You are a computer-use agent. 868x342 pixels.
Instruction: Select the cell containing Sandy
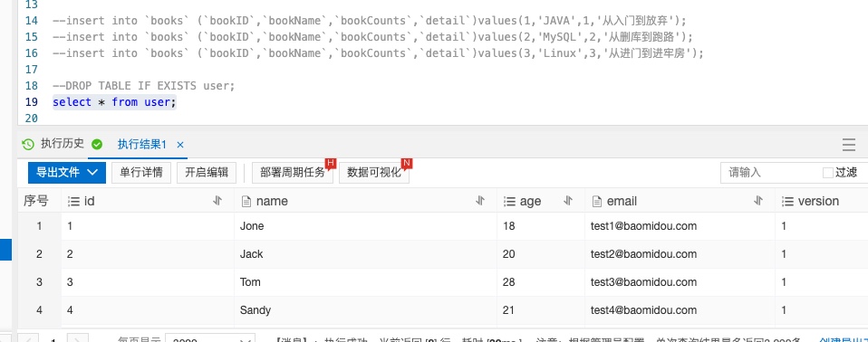365,310
